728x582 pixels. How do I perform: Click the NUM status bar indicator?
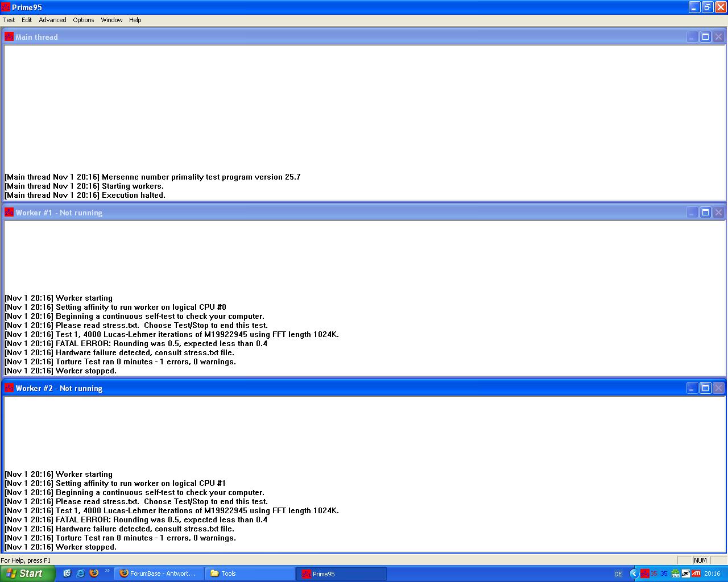(x=700, y=560)
